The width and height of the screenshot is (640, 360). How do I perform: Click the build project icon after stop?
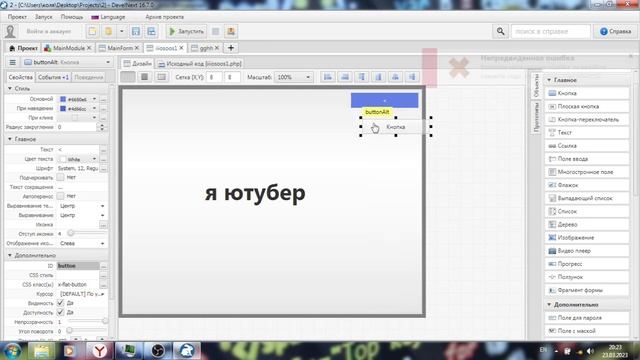(231, 31)
